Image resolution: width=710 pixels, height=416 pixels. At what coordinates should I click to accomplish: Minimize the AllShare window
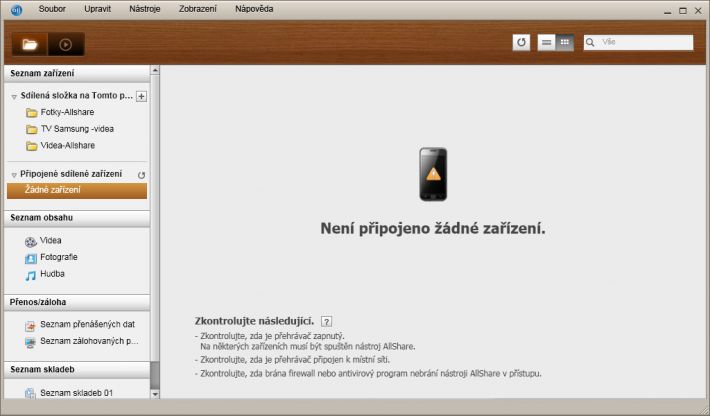click(x=667, y=11)
